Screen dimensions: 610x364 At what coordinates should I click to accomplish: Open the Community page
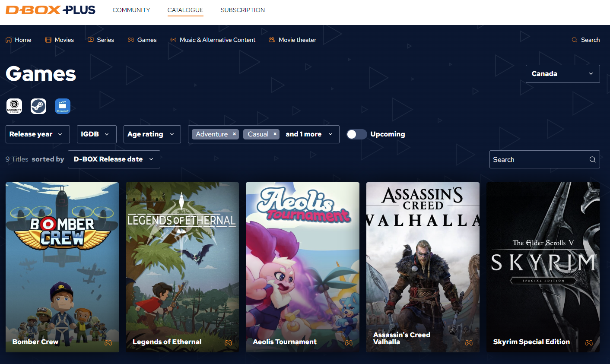[131, 9]
